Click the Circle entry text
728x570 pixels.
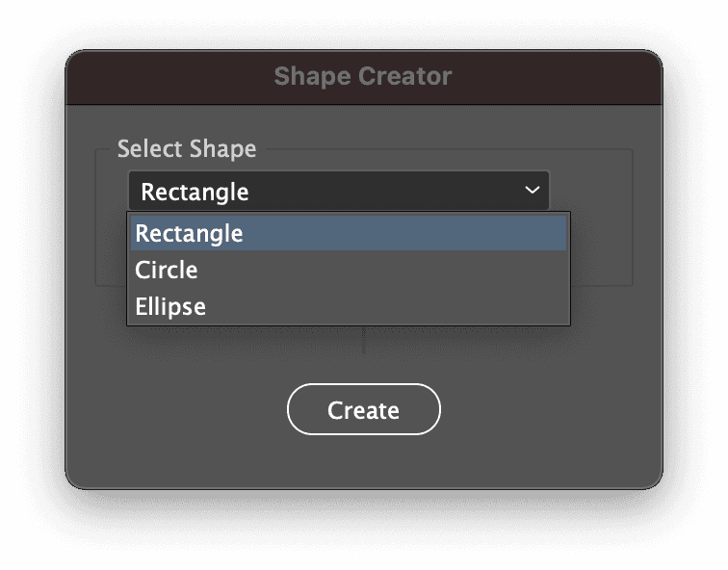(167, 270)
